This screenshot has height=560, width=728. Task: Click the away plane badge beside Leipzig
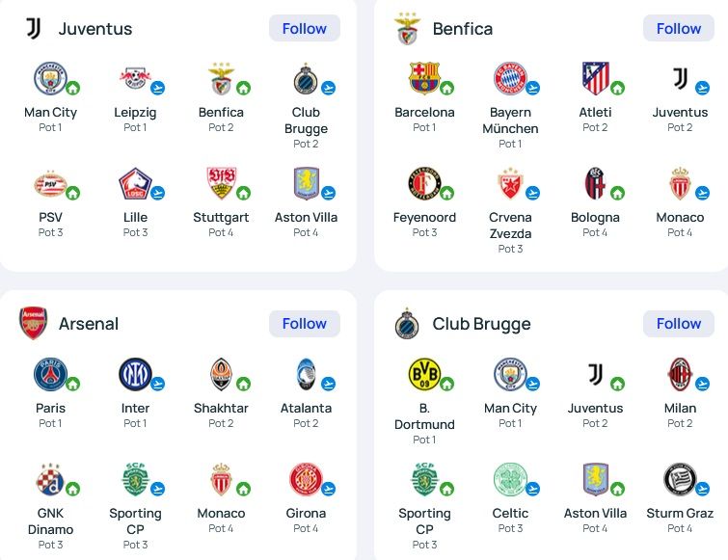158,88
